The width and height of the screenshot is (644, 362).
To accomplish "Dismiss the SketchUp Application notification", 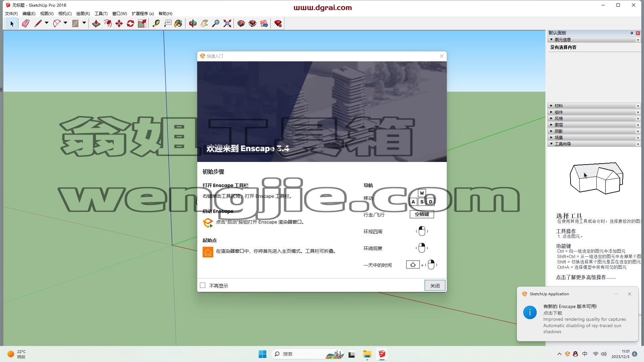I will point(629,294).
